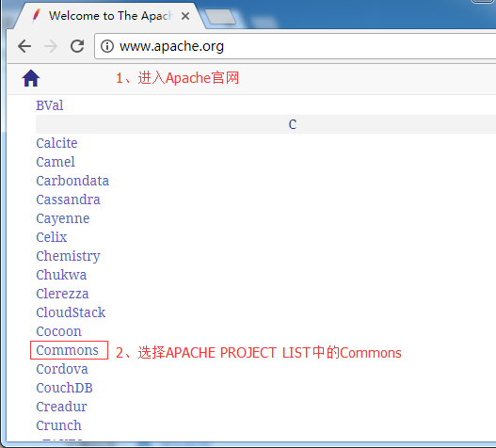This screenshot has width=496, height=448.
Task: Click the browser back arrow
Action: click(x=24, y=46)
